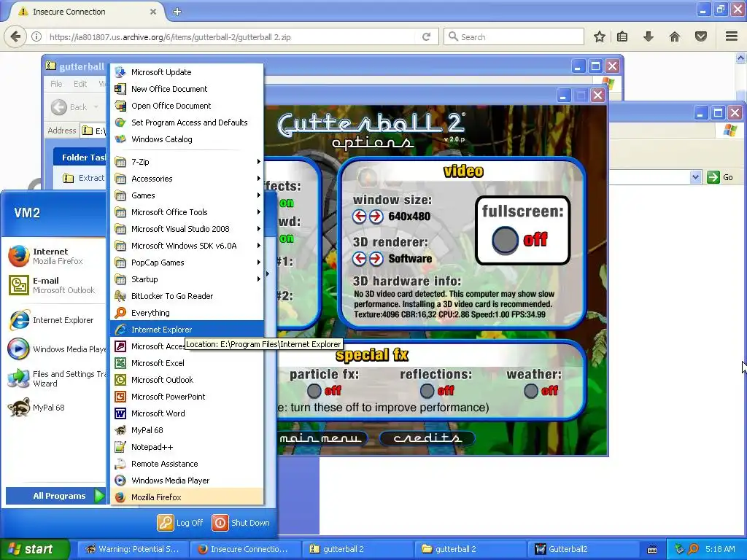This screenshot has height=560, width=747.
Task: Bookmark this page with the star icon
Action: pos(600,36)
